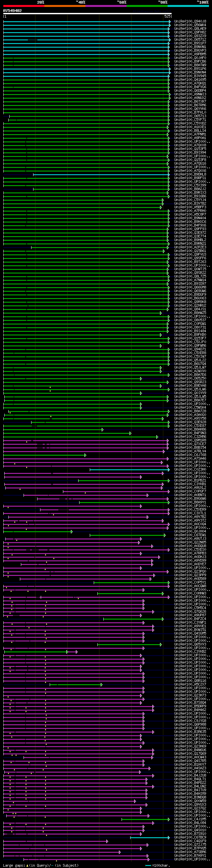Click the red 20% identity legend segment
This screenshot has height=868, width=212.
pyautogui.click(x=24, y=6)
